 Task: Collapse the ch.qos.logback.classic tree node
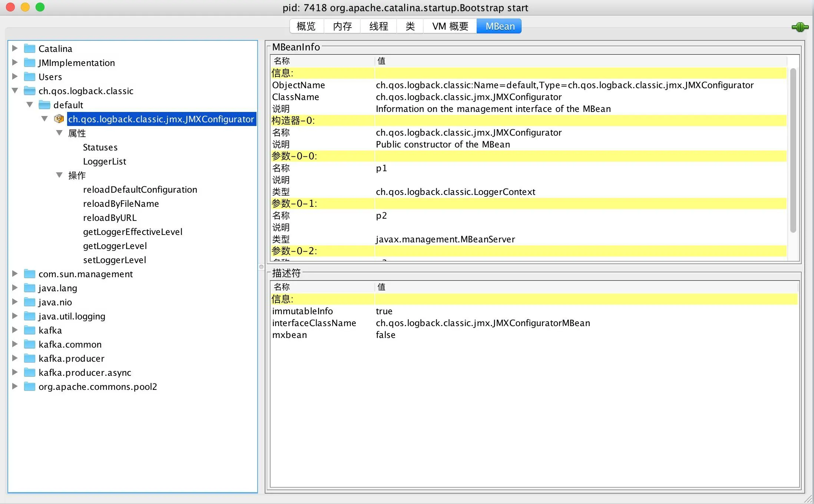click(x=15, y=90)
